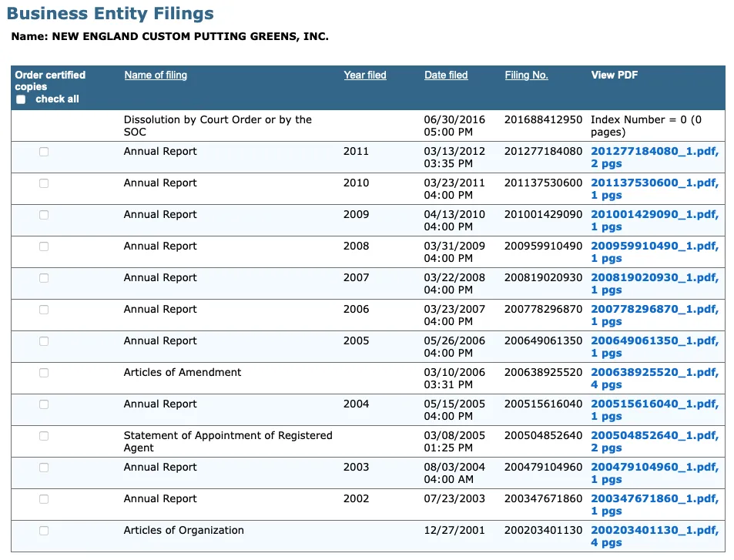This screenshot has width=734, height=560.
Task: Select checkbox for Articles of Amendment row
Action: tap(44, 373)
